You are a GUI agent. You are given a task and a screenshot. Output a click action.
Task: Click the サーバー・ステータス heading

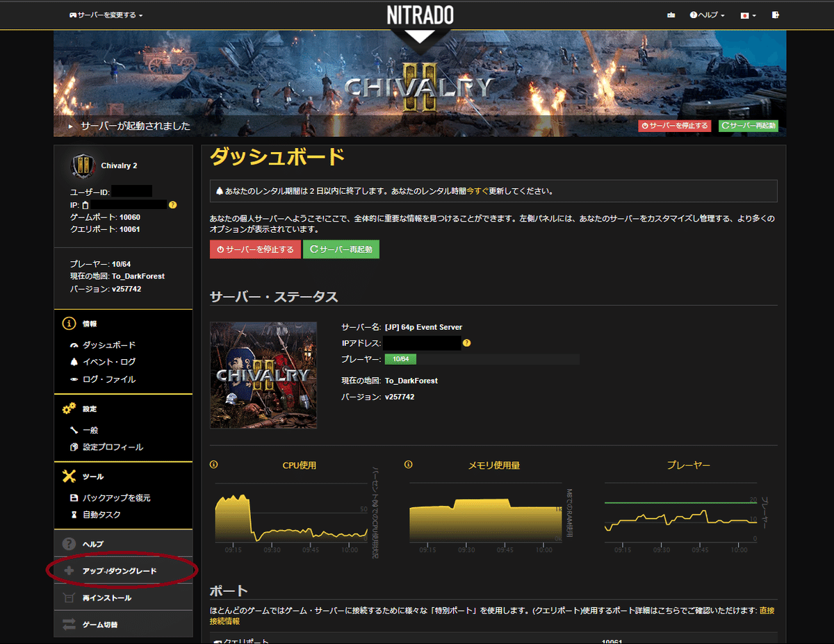point(274,297)
